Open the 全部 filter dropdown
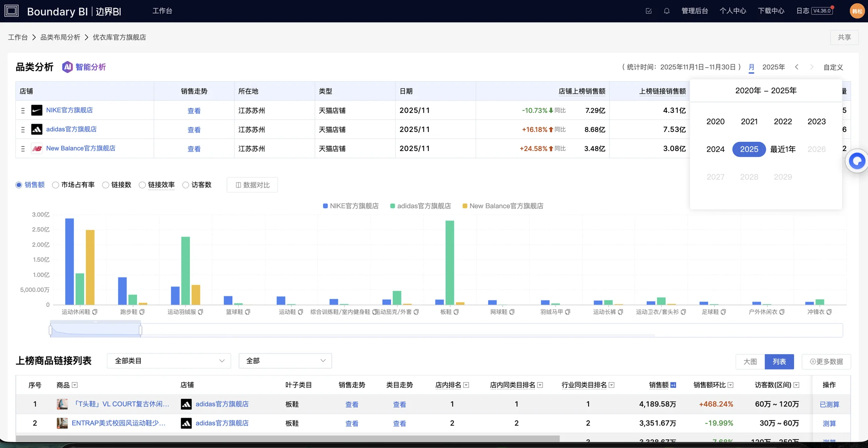Screen dimensions: 868x448 (x=285, y=361)
